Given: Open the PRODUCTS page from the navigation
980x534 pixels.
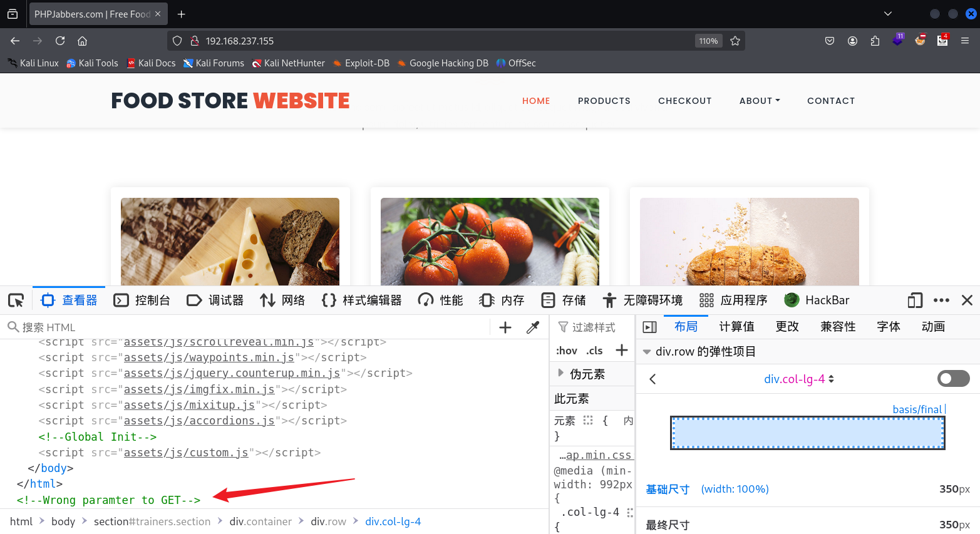Looking at the screenshot, I should 604,101.
